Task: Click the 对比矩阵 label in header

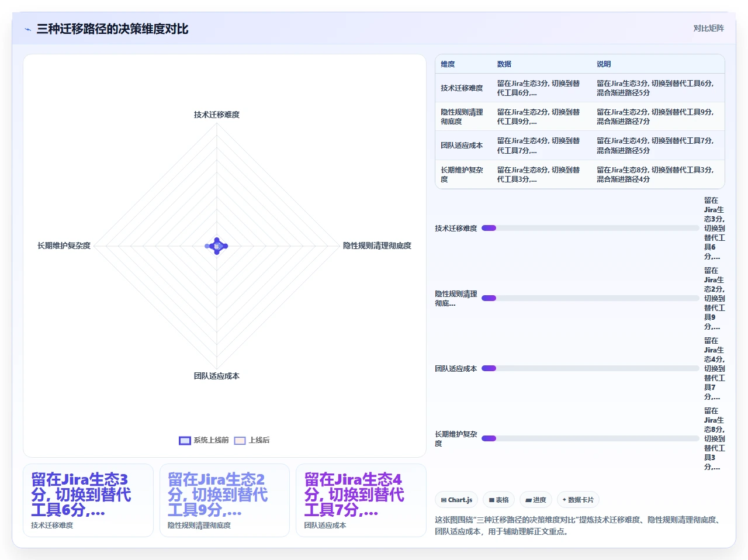Action: pos(708,28)
